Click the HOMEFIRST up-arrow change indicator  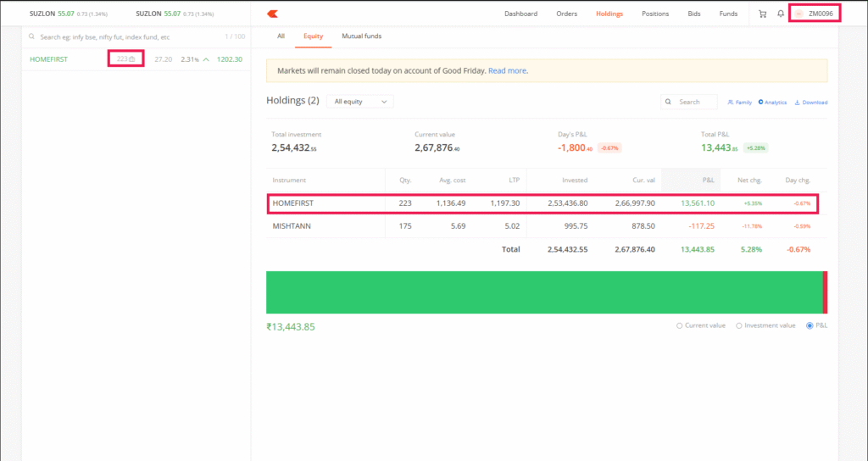tap(206, 59)
